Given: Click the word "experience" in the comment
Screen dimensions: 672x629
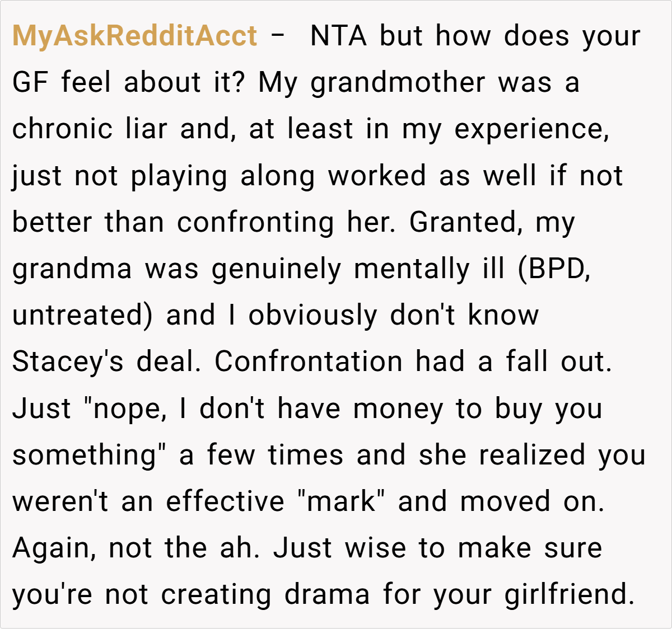Looking at the screenshot, I should (x=531, y=129).
